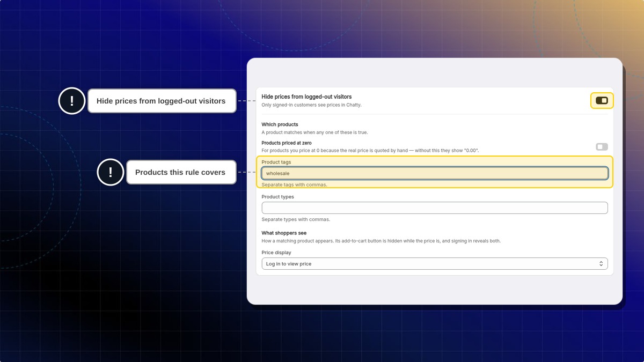The height and width of the screenshot is (362, 644).
Task: Click 'Separate types with commas.' hint text
Action: (x=296, y=219)
